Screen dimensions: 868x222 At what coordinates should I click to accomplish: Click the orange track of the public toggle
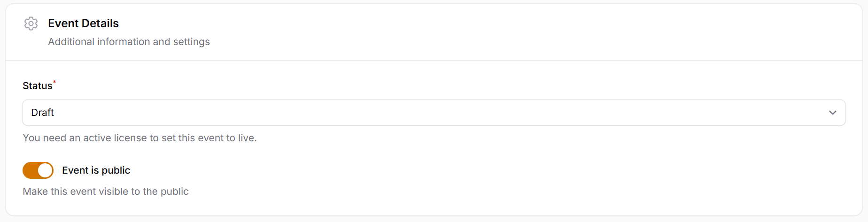coord(30,170)
